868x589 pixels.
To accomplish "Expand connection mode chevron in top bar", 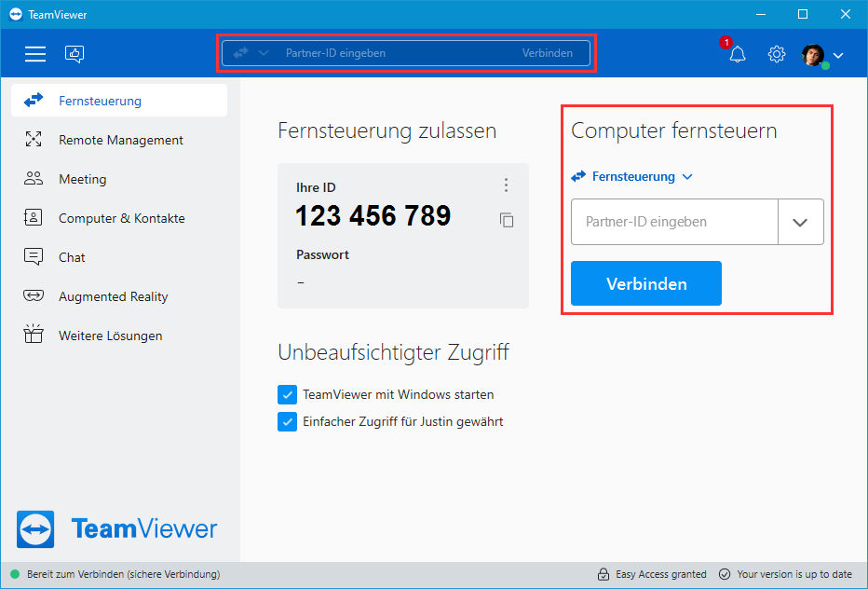I will 264,53.
